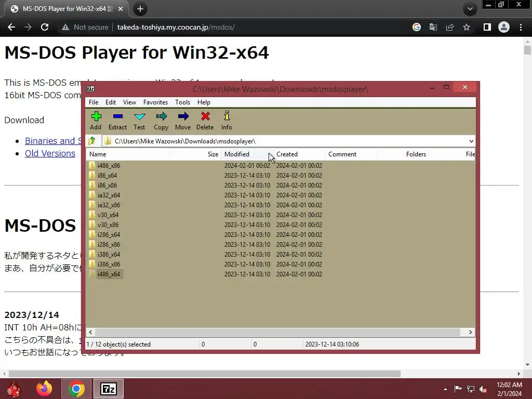This screenshot has height=399, width=532.
Task: Open the 7z system menu icon in title bar
Action: (90, 89)
